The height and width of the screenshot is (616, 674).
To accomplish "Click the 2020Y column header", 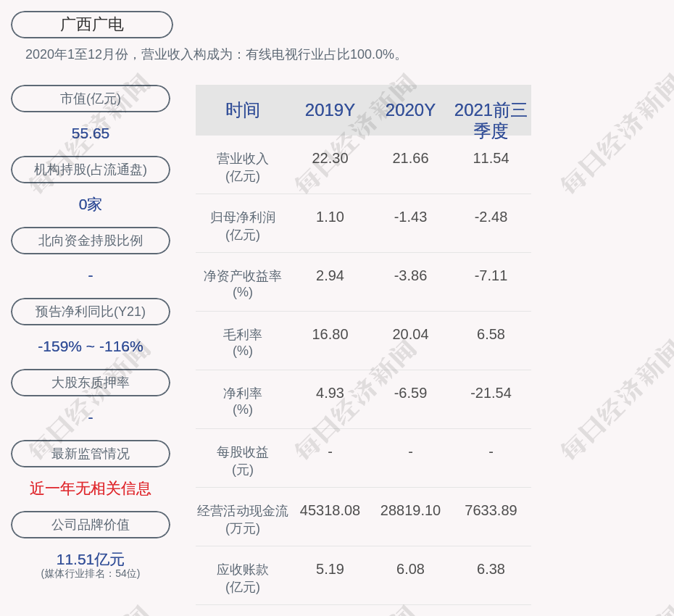I will click(410, 110).
